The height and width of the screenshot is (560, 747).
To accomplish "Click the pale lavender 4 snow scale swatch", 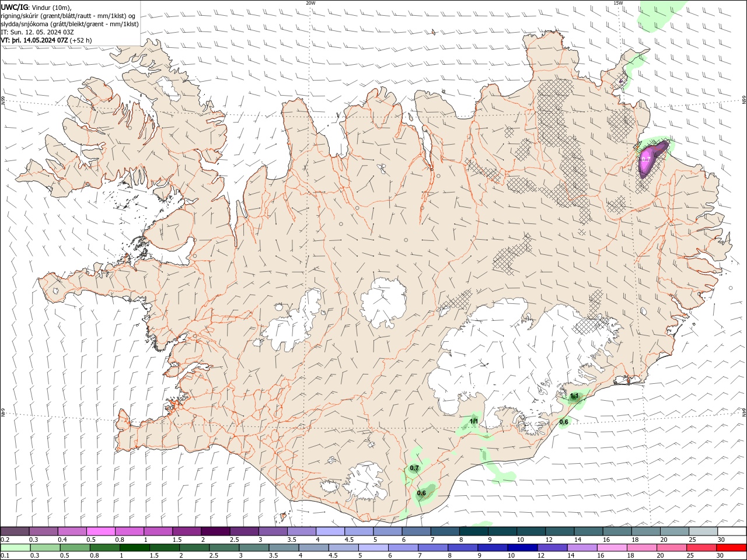I will (x=330, y=531).
